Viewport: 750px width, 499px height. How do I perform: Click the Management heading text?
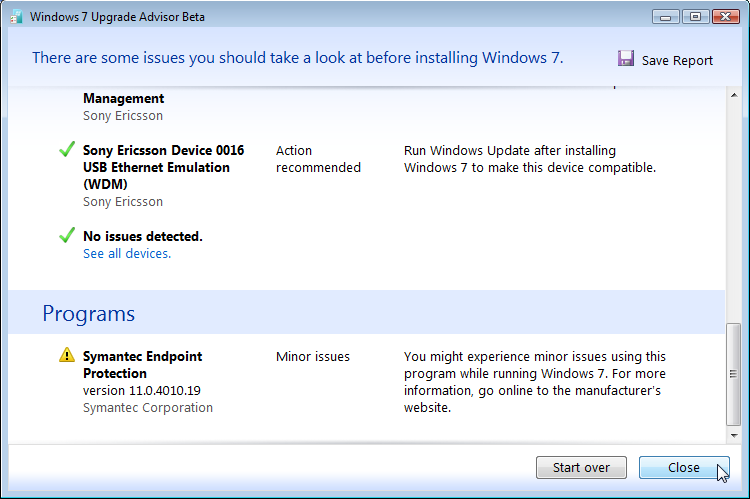click(123, 99)
